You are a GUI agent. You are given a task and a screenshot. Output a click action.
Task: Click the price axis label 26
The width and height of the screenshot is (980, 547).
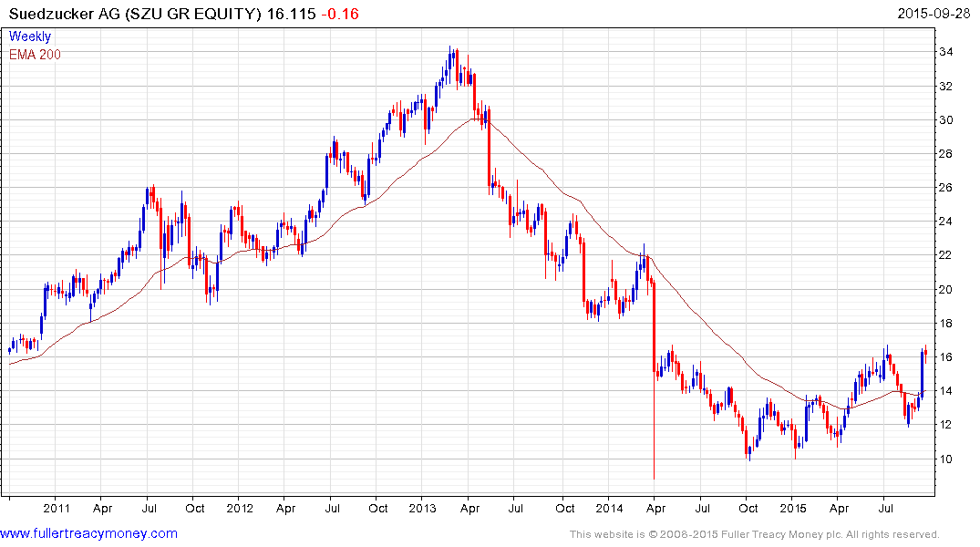click(945, 188)
